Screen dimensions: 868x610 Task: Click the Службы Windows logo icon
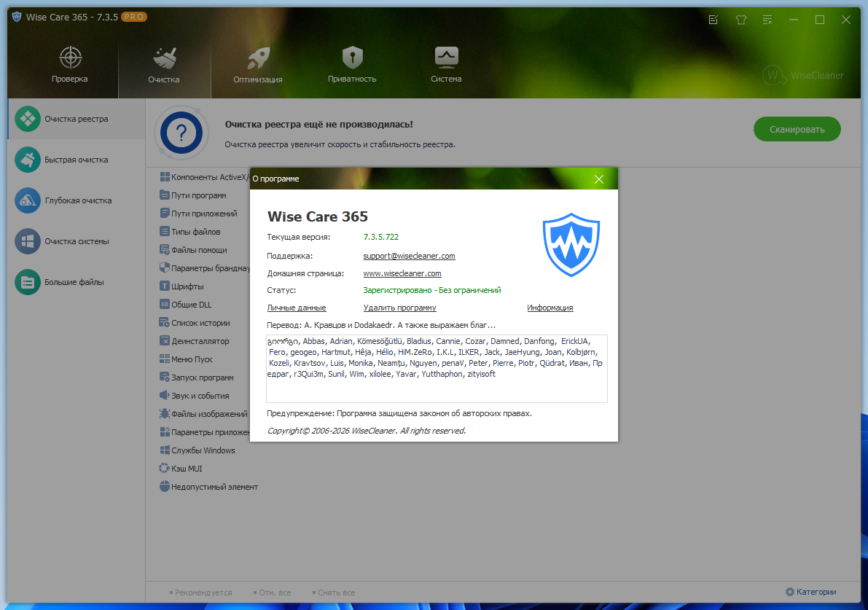(165, 450)
